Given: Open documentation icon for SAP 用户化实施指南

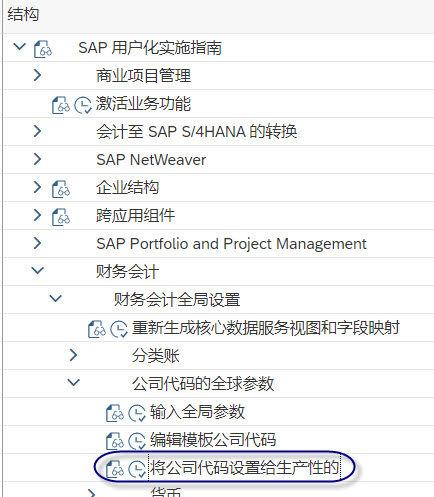Looking at the screenshot, I should pos(43,49).
